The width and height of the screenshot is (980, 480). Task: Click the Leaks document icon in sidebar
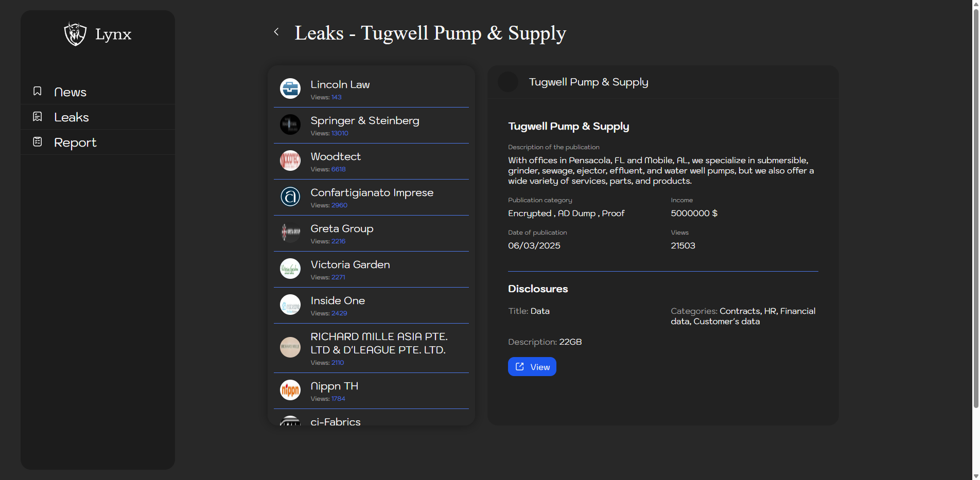[38, 117]
